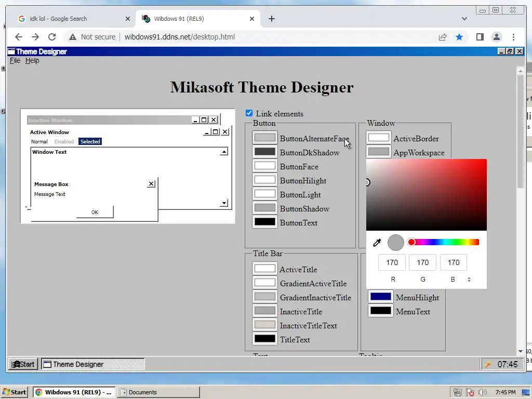Open a new tab with plus icon
The width and height of the screenshot is (532, 399).
click(x=271, y=19)
